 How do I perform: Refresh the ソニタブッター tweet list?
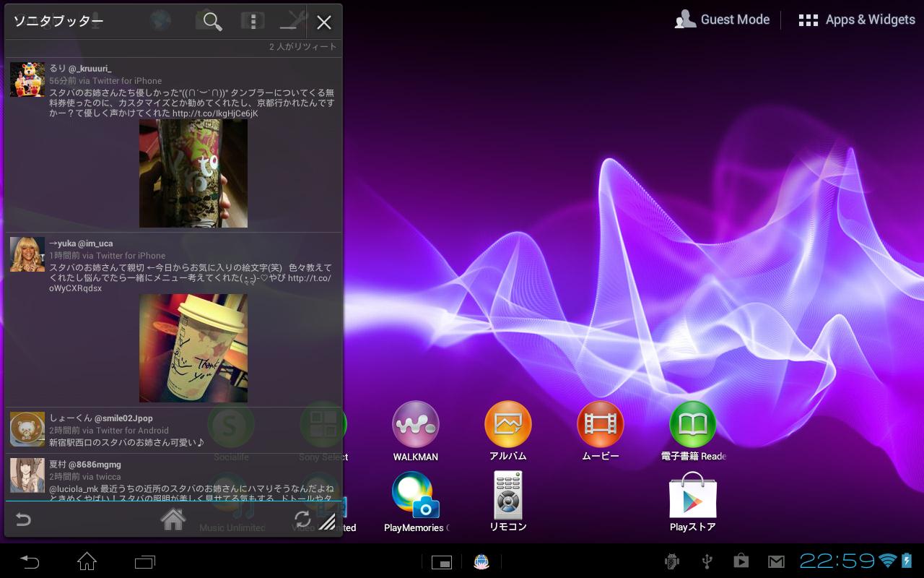pyautogui.click(x=302, y=519)
